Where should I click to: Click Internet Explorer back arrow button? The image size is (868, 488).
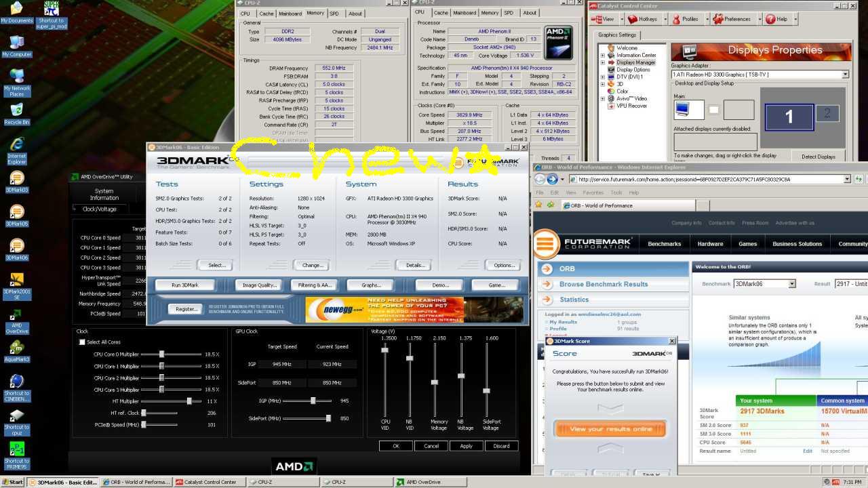click(540, 179)
